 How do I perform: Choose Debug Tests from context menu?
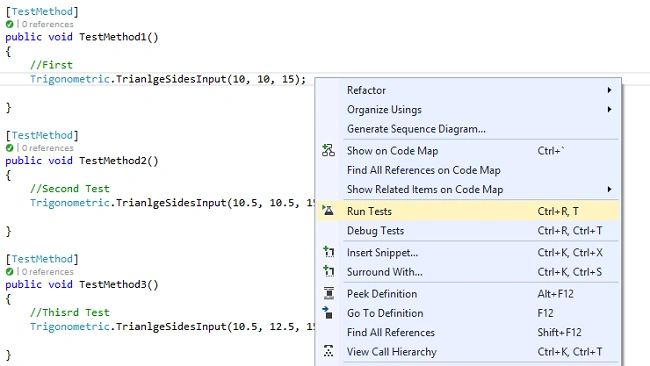(x=468, y=230)
